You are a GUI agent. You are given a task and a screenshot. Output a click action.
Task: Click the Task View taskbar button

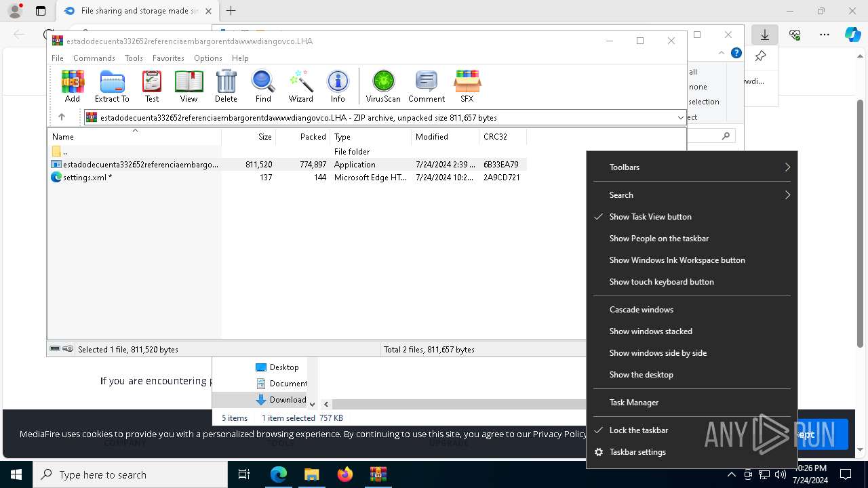point(244,474)
